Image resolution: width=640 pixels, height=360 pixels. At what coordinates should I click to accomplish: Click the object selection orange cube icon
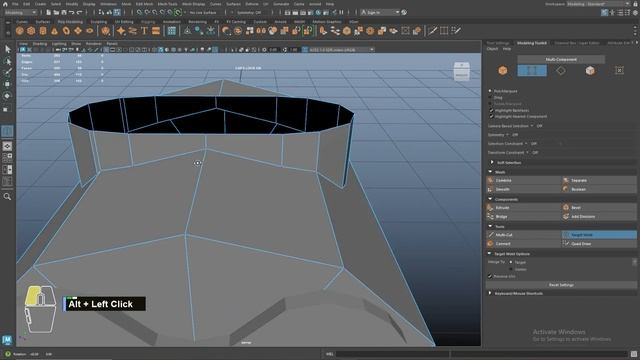(502, 71)
